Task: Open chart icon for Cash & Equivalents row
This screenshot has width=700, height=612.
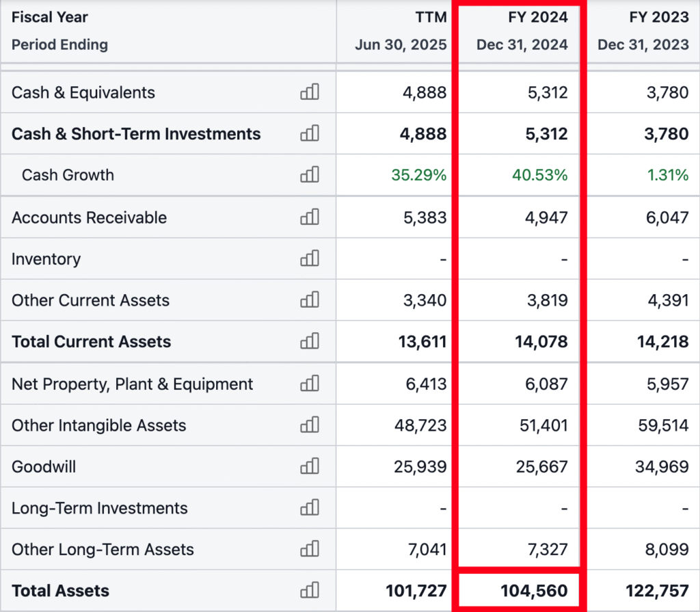Action: click(x=310, y=92)
